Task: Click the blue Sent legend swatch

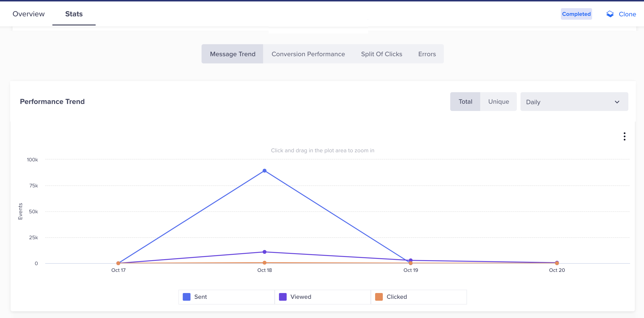Action: tap(186, 297)
